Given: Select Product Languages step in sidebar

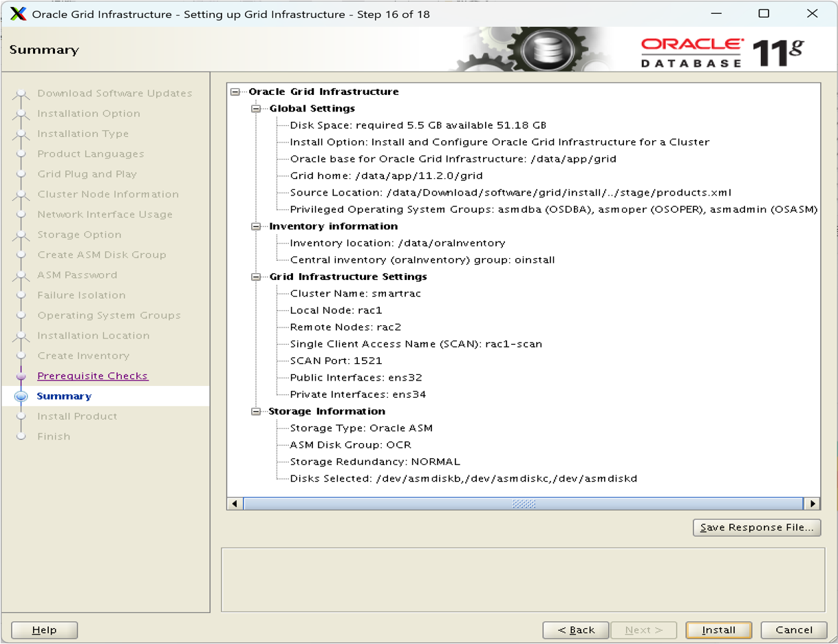Looking at the screenshot, I should (x=91, y=154).
